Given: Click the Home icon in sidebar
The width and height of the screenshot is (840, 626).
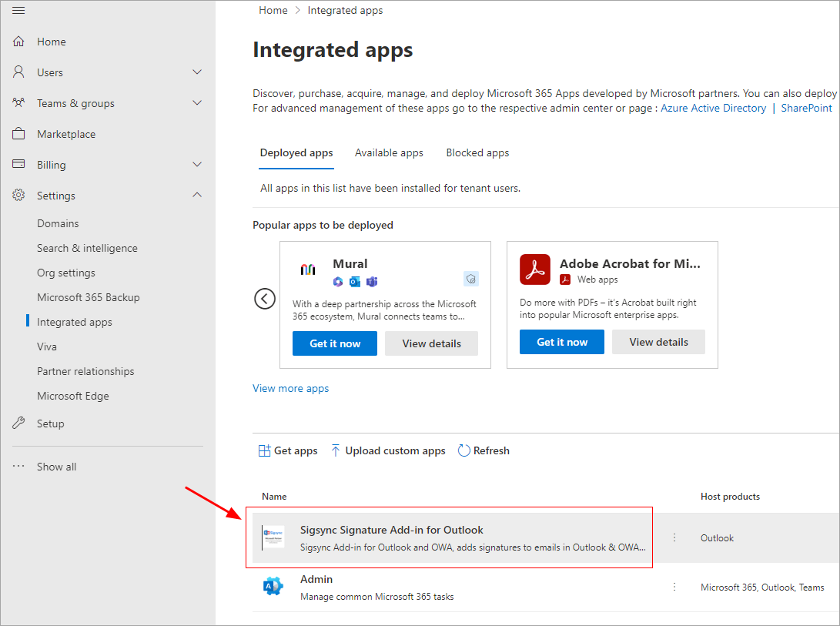Looking at the screenshot, I should 19,42.
